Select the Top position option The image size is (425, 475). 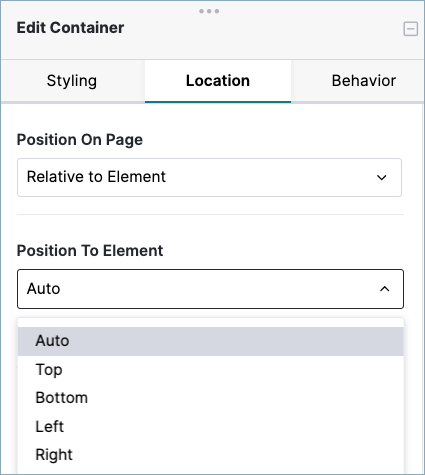[x=211, y=370]
